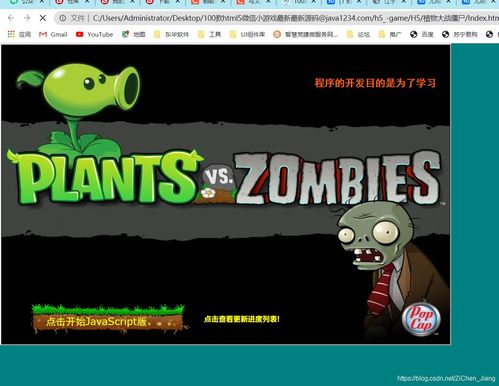Click the browser back arrow

pos(11,18)
